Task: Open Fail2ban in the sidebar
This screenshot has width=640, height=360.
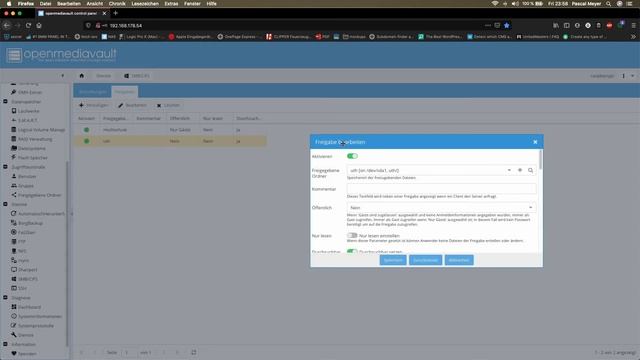Action: coord(23,232)
